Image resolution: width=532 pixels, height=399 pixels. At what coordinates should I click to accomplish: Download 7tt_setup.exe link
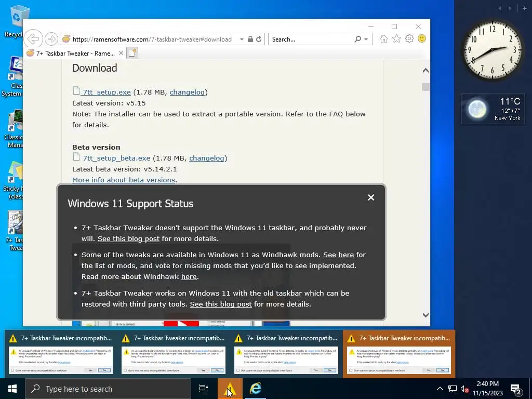107,92
